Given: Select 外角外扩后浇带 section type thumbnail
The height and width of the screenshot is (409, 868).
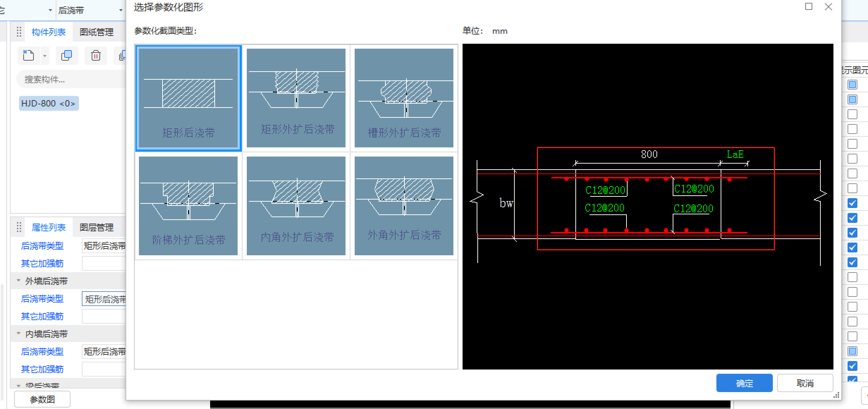Looking at the screenshot, I should click(404, 206).
